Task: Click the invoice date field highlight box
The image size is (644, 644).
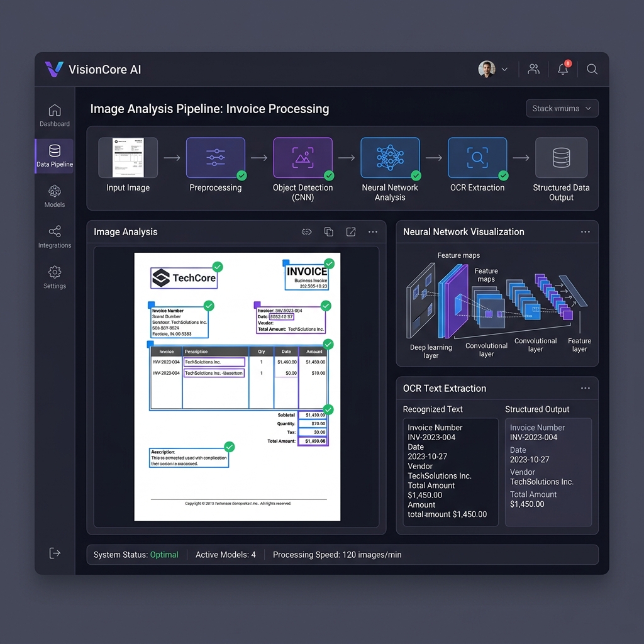Action: pyautogui.click(x=281, y=317)
